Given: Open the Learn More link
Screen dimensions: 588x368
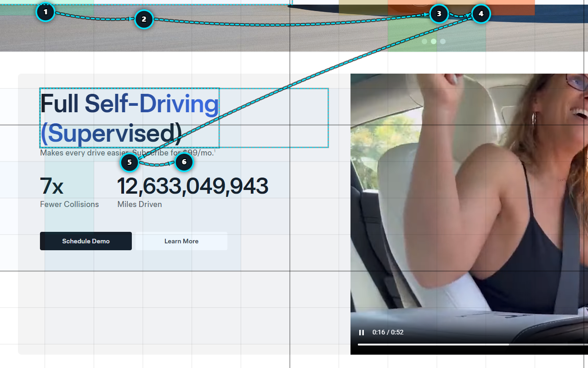Looking at the screenshot, I should pos(181,241).
